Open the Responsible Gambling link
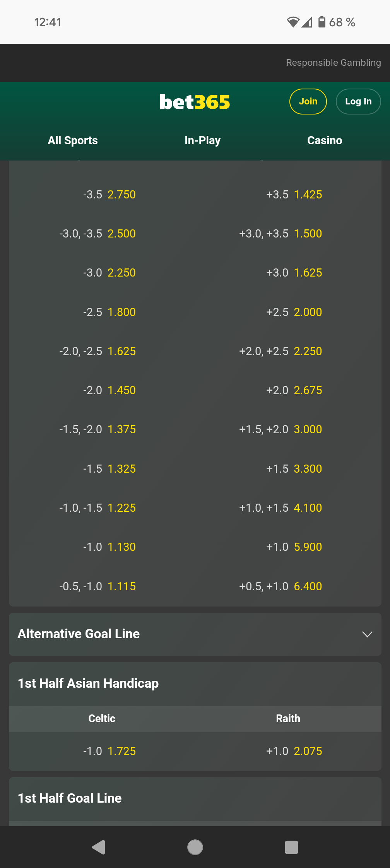The height and width of the screenshot is (868, 390). pyautogui.click(x=333, y=63)
